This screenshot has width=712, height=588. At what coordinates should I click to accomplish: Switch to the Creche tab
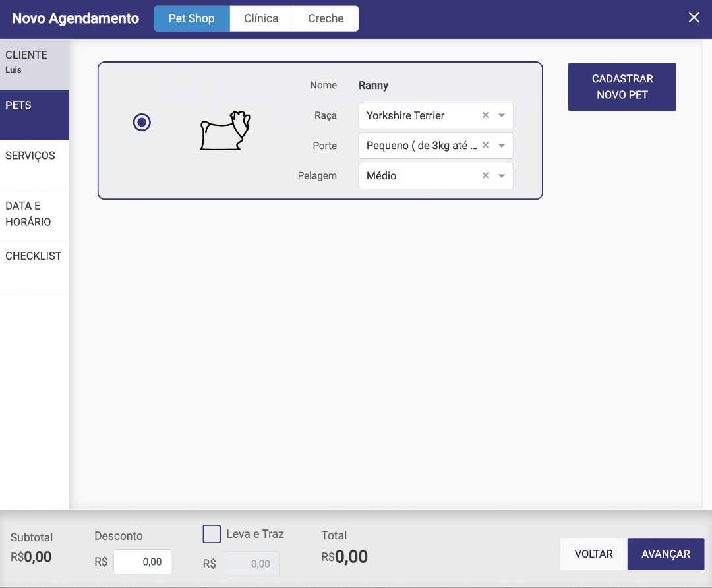click(326, 18)
